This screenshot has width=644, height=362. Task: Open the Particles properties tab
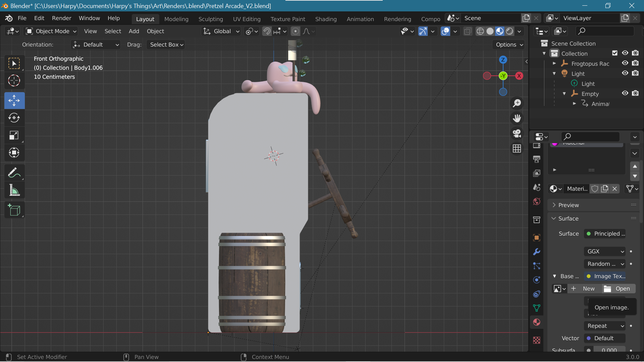point(537,266)
